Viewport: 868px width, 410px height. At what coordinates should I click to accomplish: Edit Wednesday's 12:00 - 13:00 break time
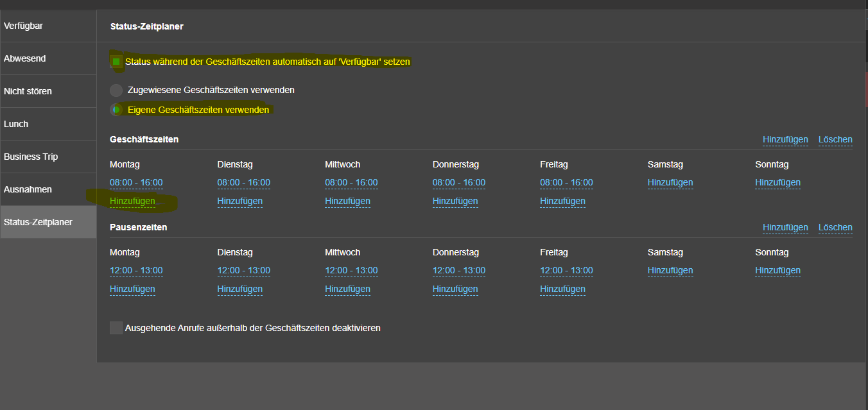pos(351,270)
